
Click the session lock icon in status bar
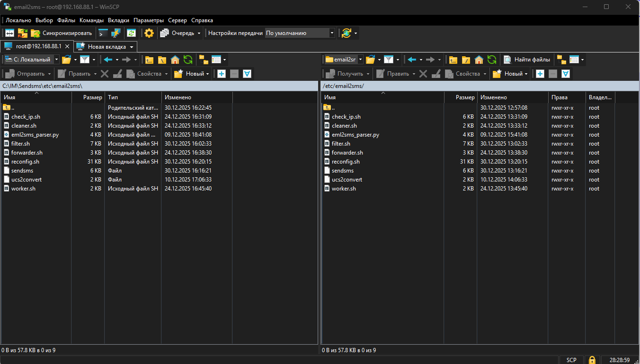tap(592, 360)
